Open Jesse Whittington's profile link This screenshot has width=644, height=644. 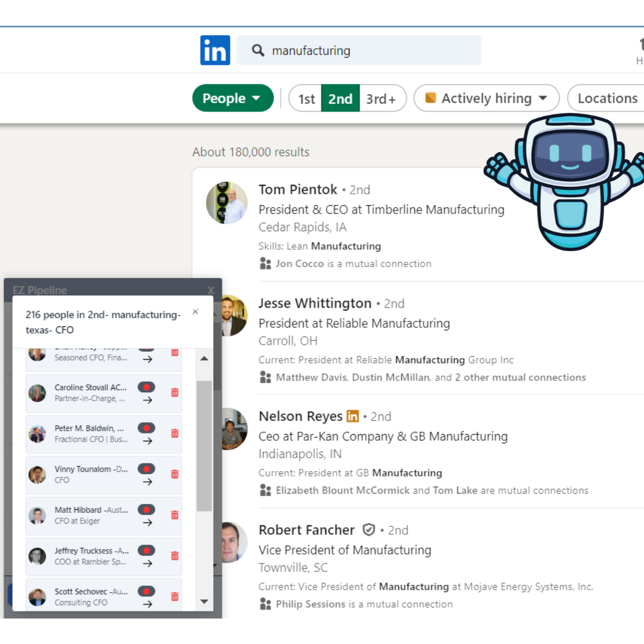[x=315, y=303]
